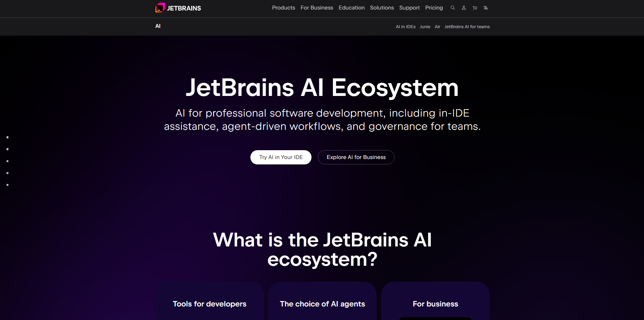Jump using the bottommost side navigation dot
644x320 pixels.
[x=7, y=185]
